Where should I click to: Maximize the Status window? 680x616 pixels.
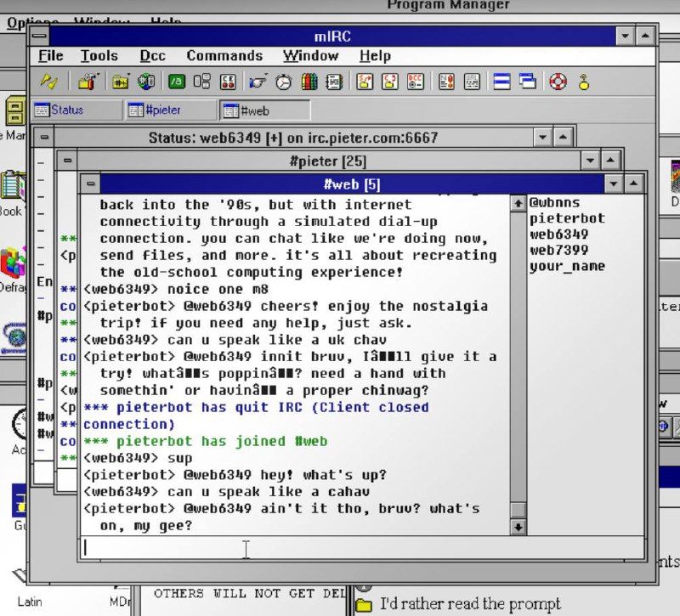tap(563, 138)
